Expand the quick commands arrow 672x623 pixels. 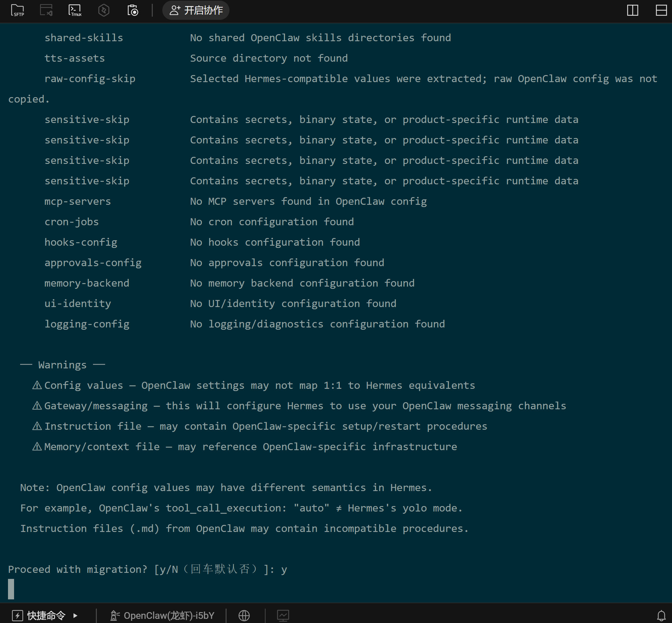click(x=75, y=615)
